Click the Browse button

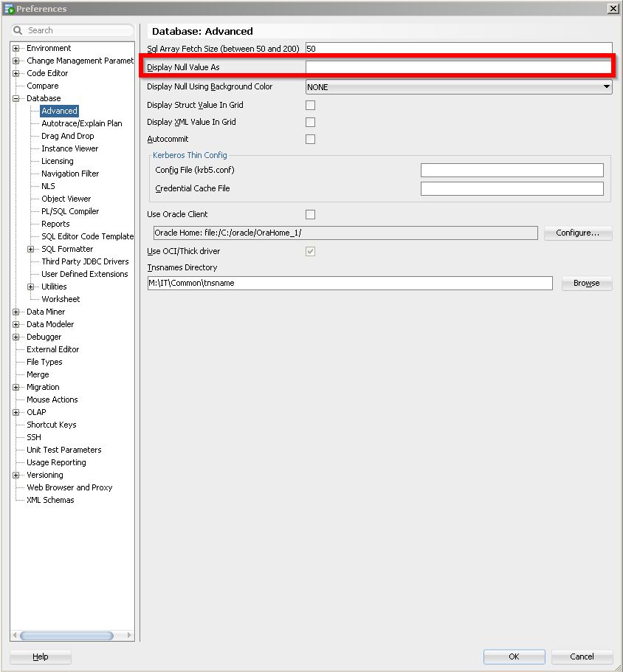586,283
